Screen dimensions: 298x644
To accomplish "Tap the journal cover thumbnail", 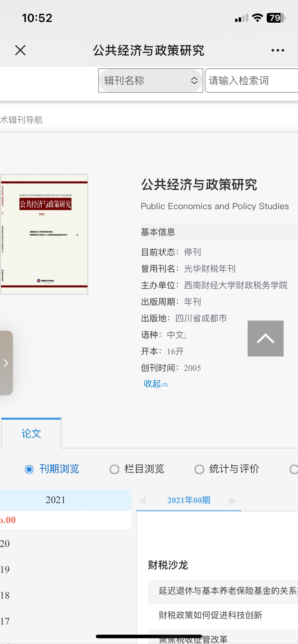I will coord(44,234).
